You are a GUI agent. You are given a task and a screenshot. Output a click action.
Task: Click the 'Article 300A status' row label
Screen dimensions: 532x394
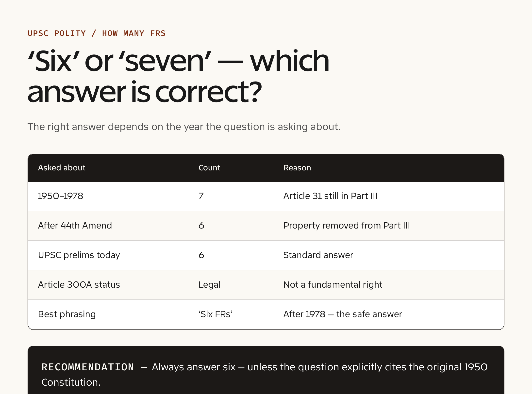[79, 285]
